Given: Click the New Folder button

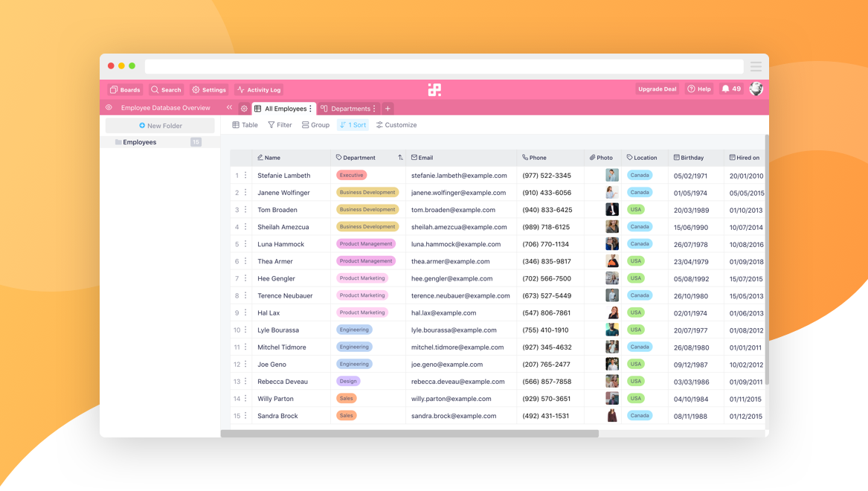Looking at the screenshot, I should pyautogui.click(x=160, y=126).
